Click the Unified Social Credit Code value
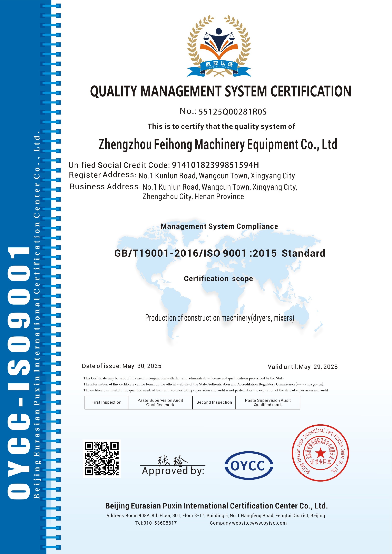Viewport: 392px width, 554px height. pos(215,165)
